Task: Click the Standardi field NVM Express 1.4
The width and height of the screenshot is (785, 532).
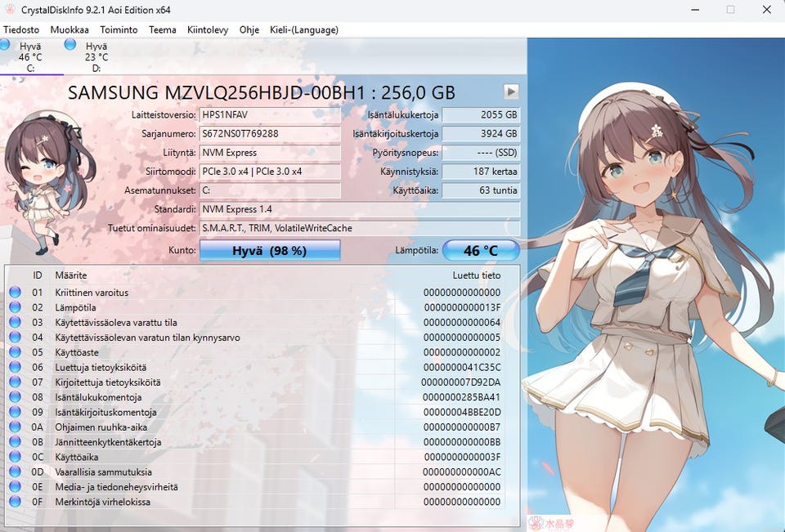Action: [x=360, y=209]
